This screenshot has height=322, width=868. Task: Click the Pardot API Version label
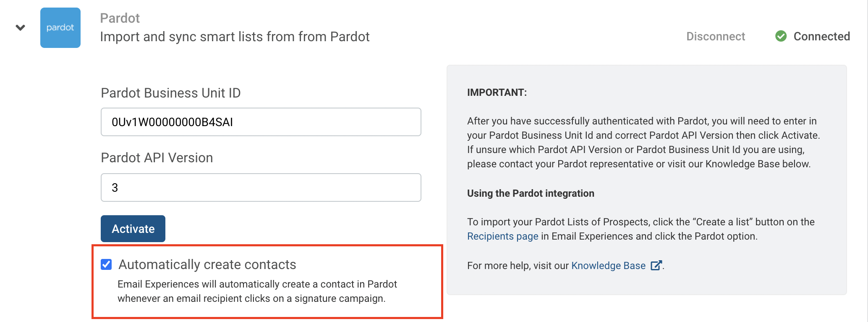(x=157, y=158)
